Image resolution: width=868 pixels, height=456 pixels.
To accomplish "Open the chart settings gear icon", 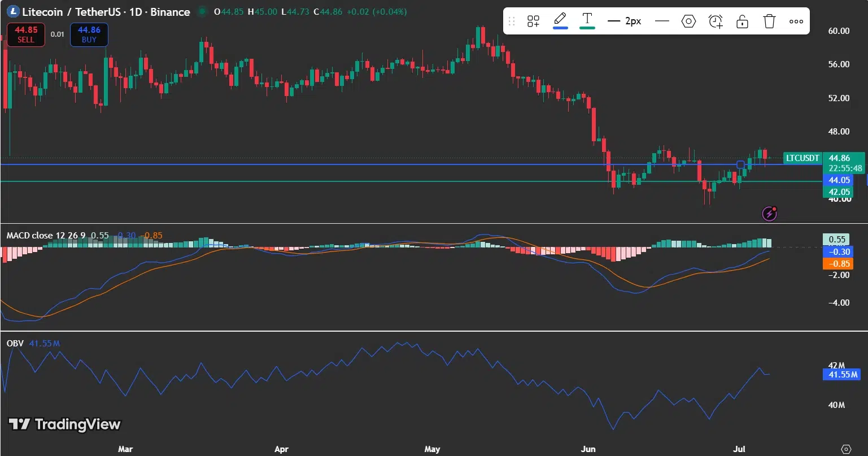I will pyautogui.click(x=845, y=449).
